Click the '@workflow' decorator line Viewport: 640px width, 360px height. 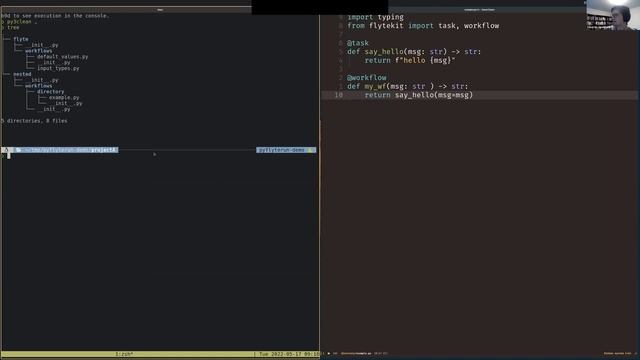[x=367, y=78]
